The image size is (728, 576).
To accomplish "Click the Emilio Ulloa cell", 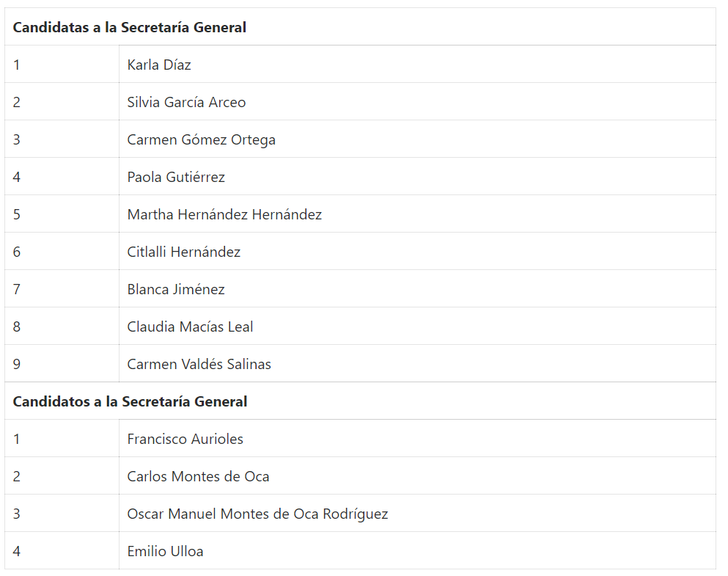I will (165, 552).
